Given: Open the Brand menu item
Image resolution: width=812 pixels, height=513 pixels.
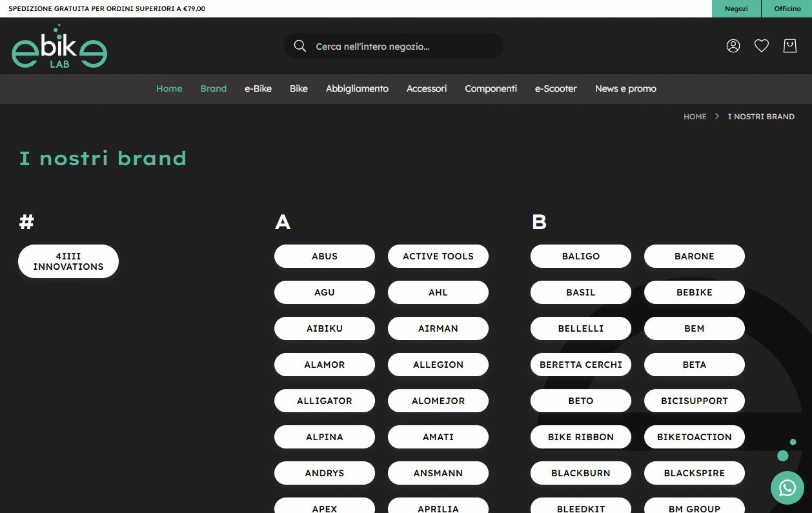Looking at the screenshot, I should (x=213, y=89).
